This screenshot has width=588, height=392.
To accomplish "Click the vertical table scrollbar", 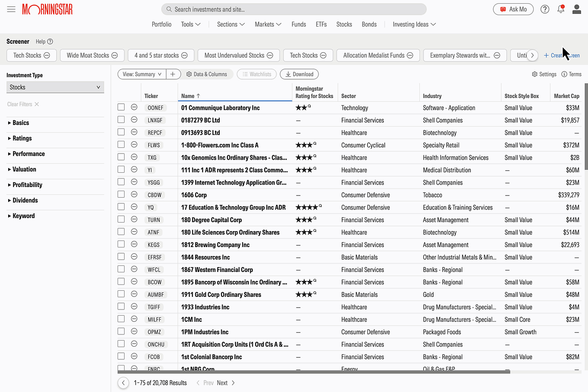I will pos(586,127).
